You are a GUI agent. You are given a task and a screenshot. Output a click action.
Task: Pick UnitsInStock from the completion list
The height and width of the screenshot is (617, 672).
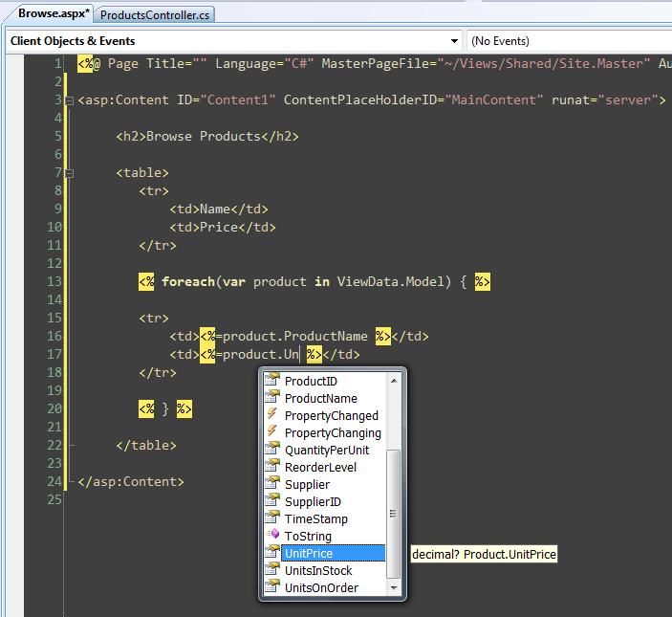[318, 571]
